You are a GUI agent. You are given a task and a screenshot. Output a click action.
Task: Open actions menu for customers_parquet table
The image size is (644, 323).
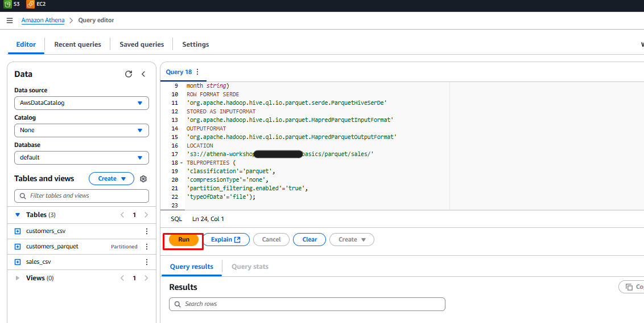point(147,247)
